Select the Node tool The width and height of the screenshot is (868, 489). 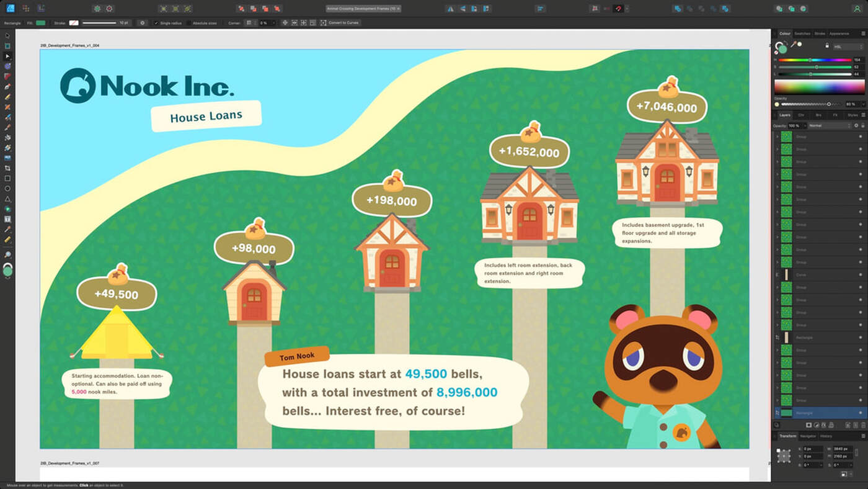7,56
